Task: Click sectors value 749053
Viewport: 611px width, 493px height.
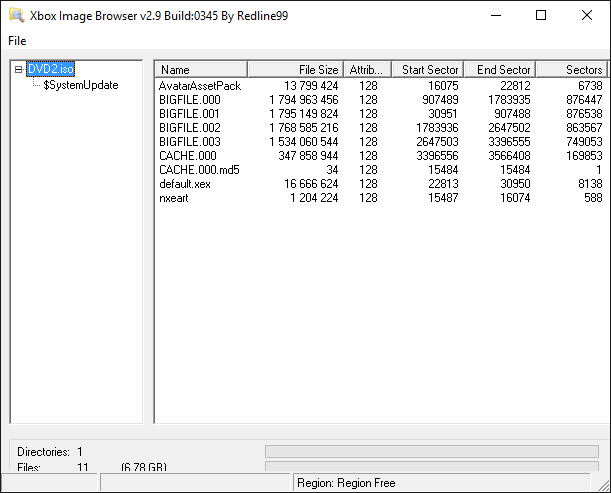Action: pyautogui.click(x=585, y=141)
